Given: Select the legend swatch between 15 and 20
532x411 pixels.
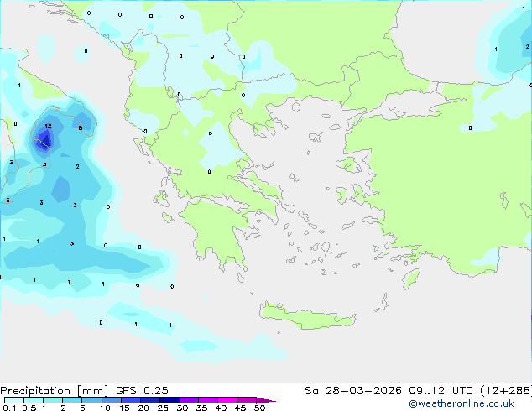Looking at the screenshot, I should tap(130, 400).
